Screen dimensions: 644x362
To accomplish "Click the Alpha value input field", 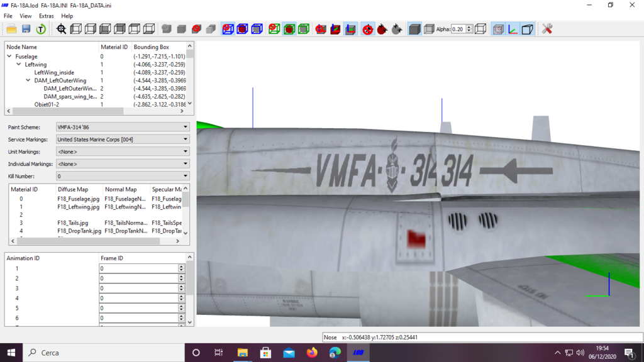I will 458,29.
